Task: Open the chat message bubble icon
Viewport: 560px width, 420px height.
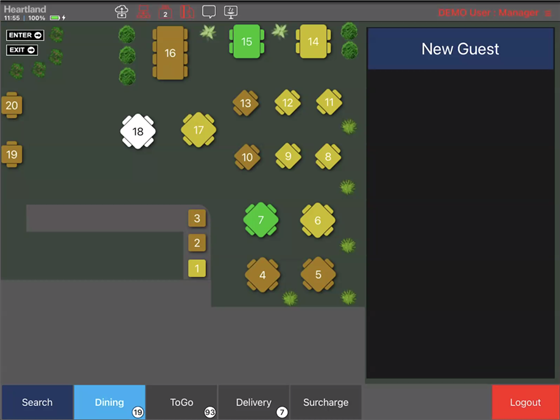Action: [x=209, y=12]
